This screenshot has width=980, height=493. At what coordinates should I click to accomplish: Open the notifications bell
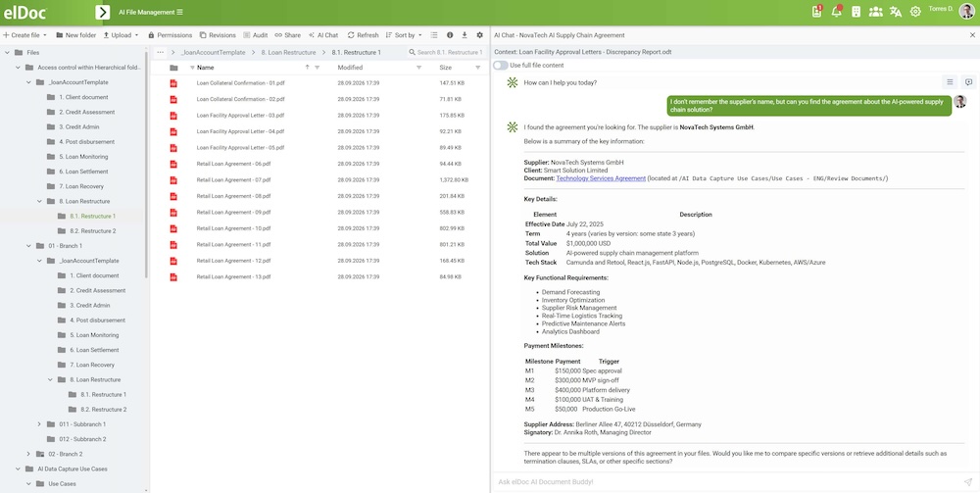pos(836,11)
